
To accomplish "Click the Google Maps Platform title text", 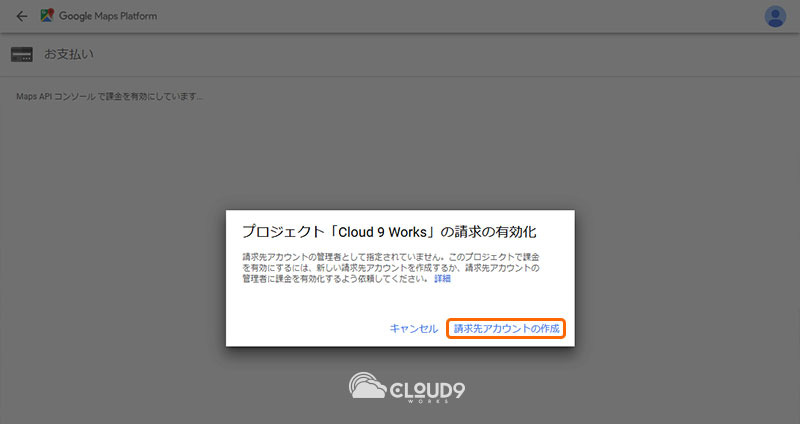I will click(108, 16).
